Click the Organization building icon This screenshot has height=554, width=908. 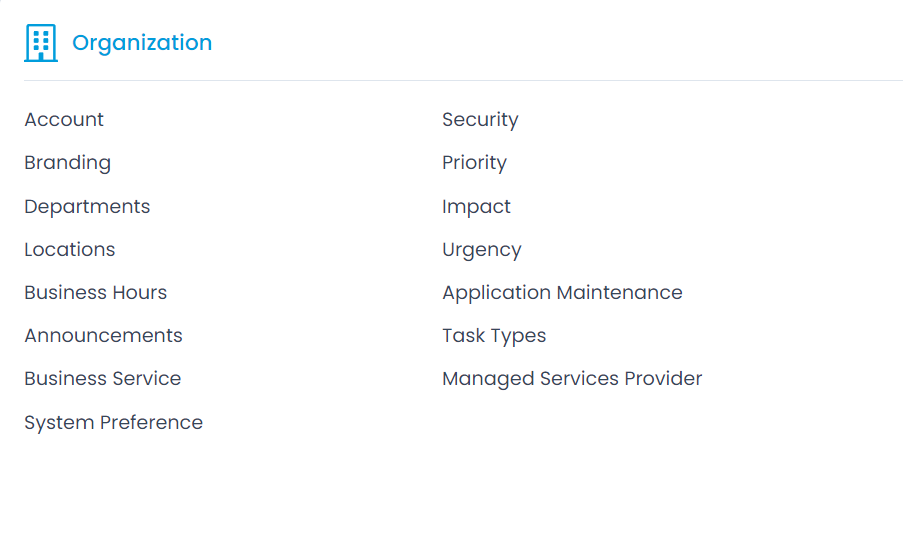[x=41, y=43]
